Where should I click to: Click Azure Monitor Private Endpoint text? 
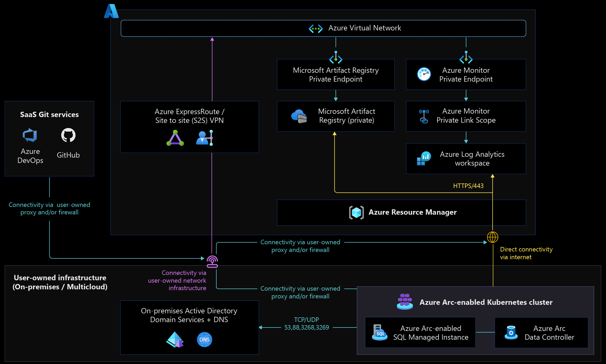pyautogui.click(x=466, y=75)
